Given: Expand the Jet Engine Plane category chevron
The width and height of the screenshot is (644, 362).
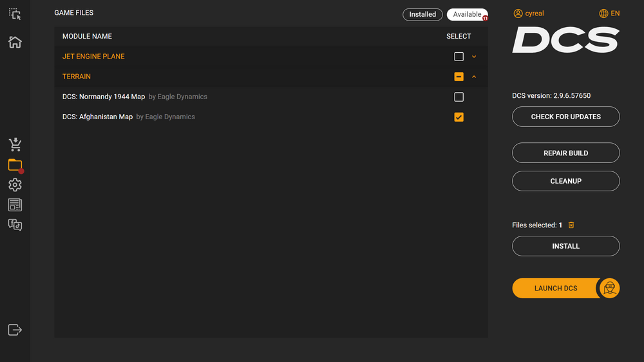Looking at the screenshot, I should pyautogui.click(x=474, y=57).
